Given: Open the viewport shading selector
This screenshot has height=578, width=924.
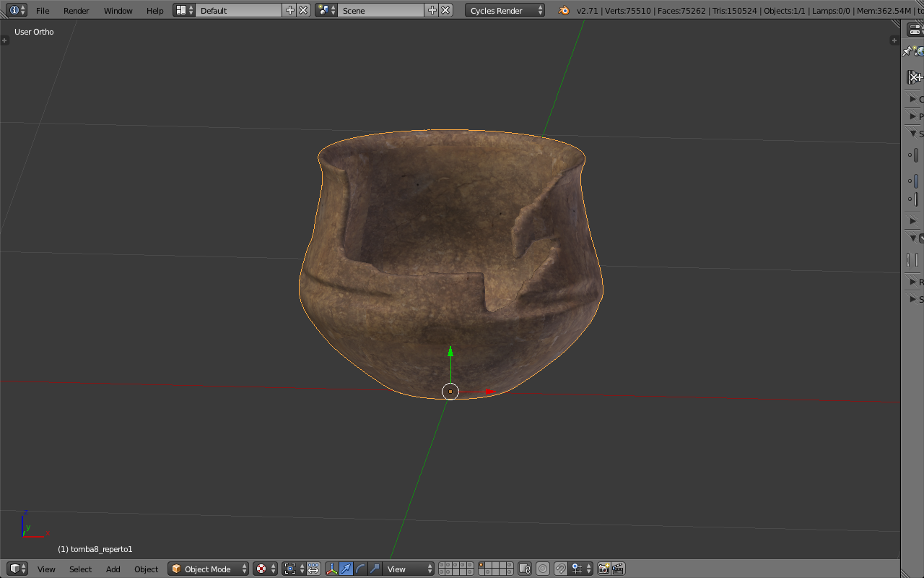Looking at the screenshot, I should pos(265,569).
